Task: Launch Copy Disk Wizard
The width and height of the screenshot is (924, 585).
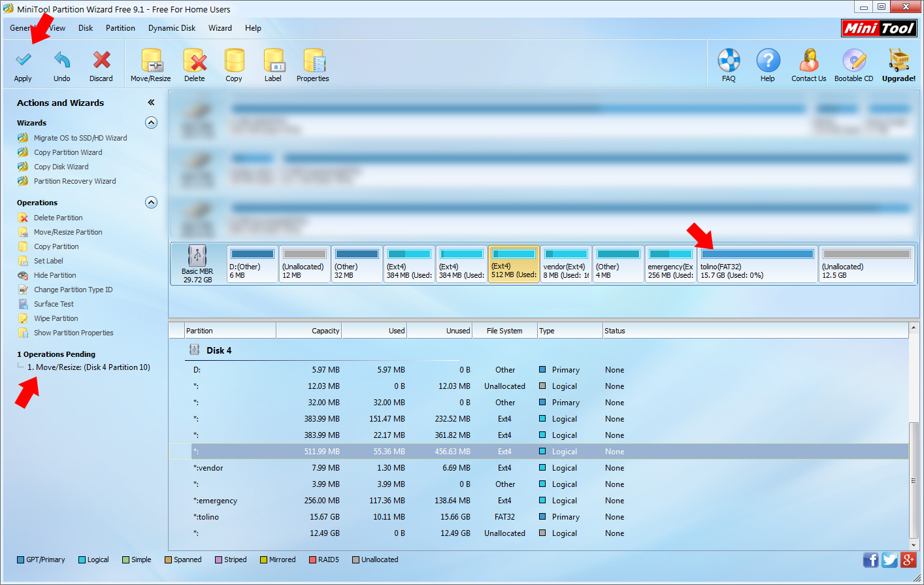Action: [61, 167]
